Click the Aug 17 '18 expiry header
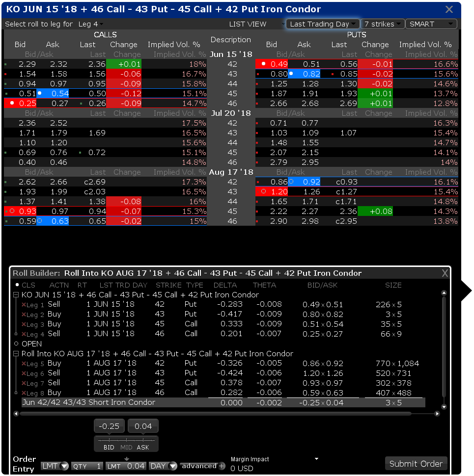The width and height of the screenshot is (474, 476). tap(231, 172)
